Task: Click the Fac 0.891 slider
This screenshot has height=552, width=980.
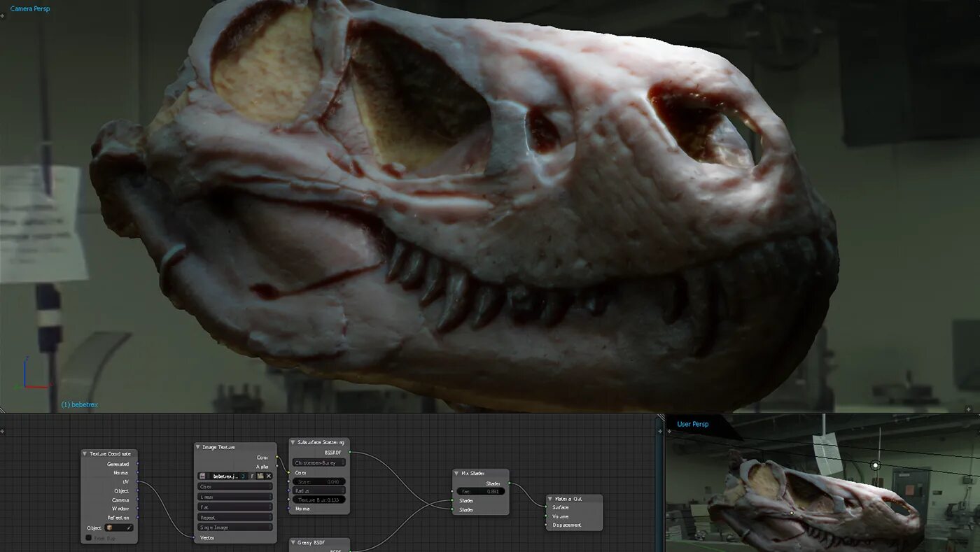Action: click(481, 491)
